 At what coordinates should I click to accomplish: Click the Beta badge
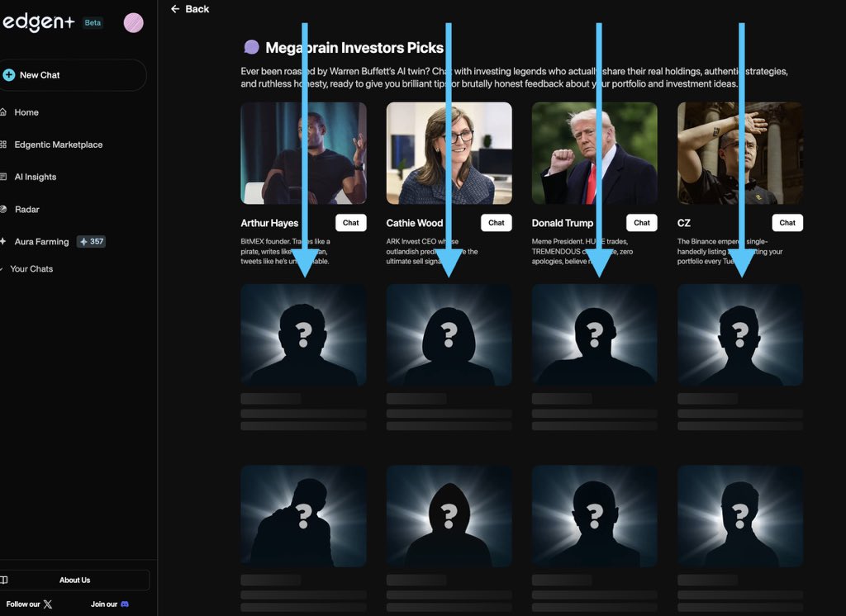[93, 22]
